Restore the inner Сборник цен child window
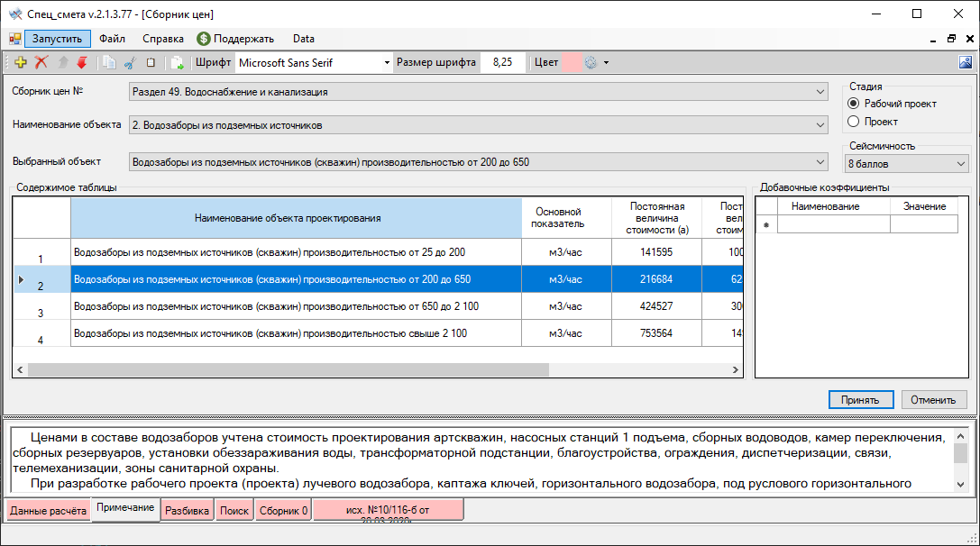Screen dimensions: 980x546 [951, 39]
